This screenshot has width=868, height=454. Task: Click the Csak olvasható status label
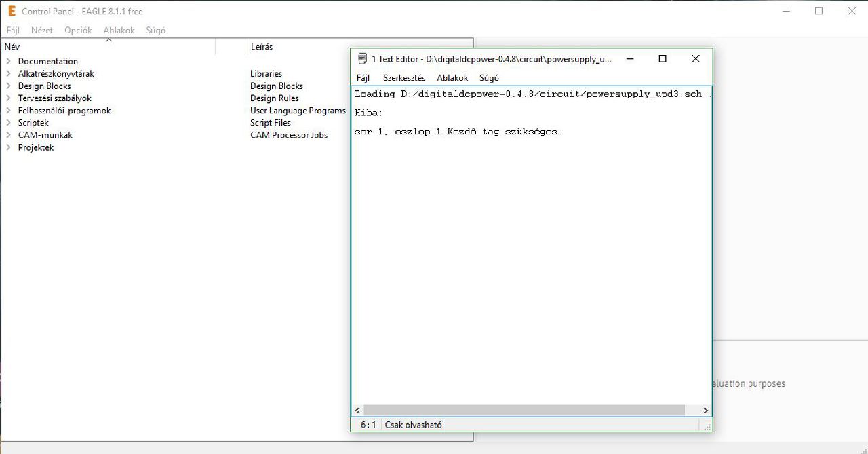[414, 425]
